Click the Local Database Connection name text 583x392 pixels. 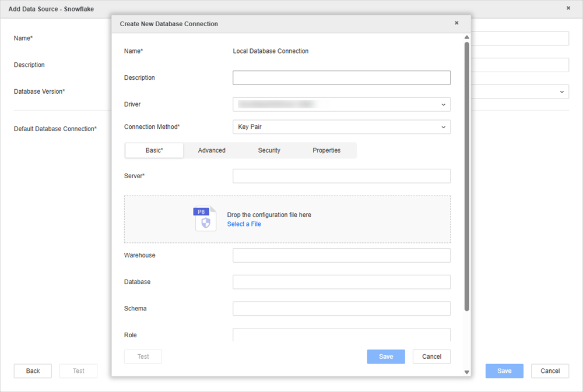(271, 51)
